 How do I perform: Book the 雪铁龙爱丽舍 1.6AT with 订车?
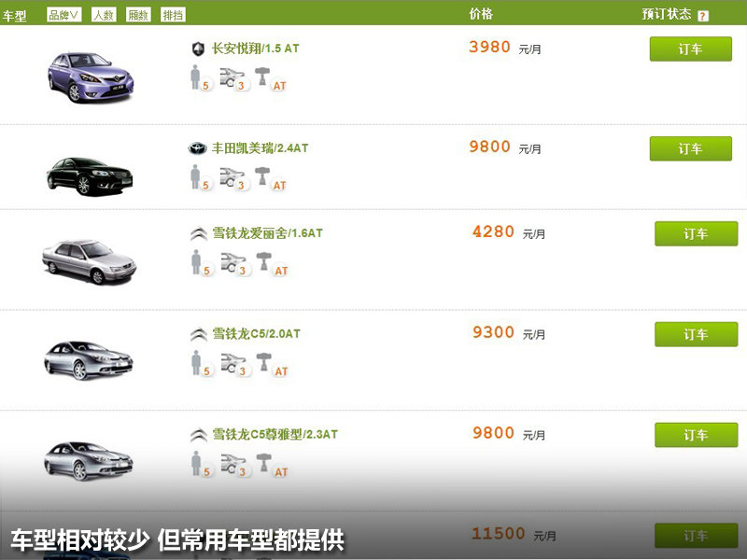696,233
